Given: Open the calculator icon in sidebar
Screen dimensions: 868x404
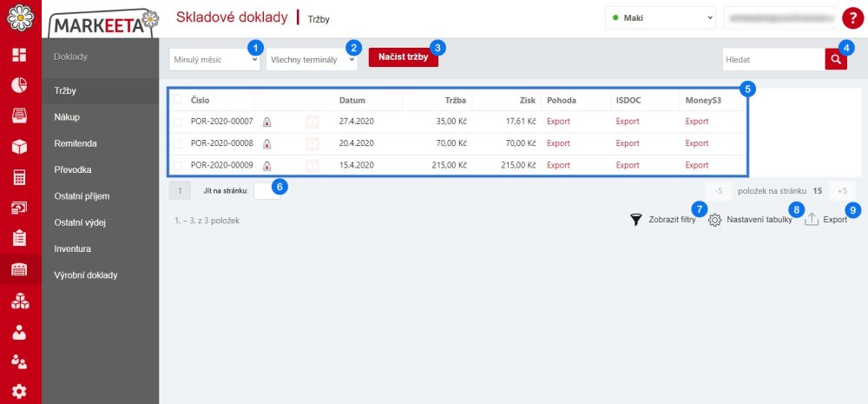Looking at the screenshot, I should coord(19,177).
